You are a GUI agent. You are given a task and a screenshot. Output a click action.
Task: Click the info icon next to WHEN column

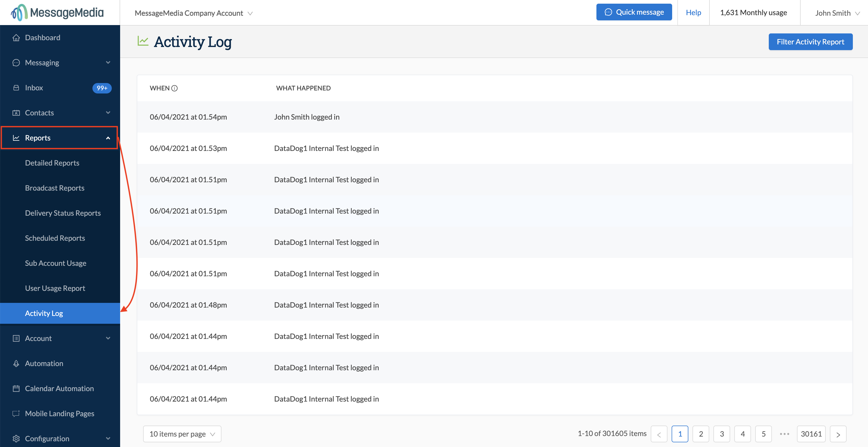pos(174,88)
